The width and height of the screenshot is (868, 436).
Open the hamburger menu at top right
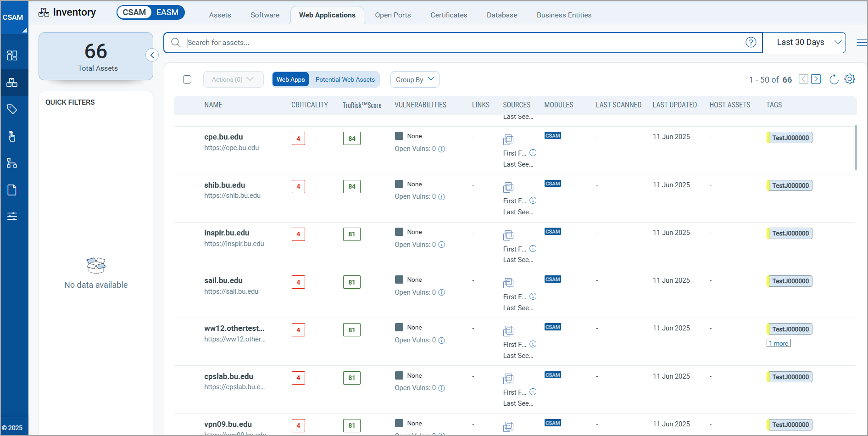pos(862,43)
